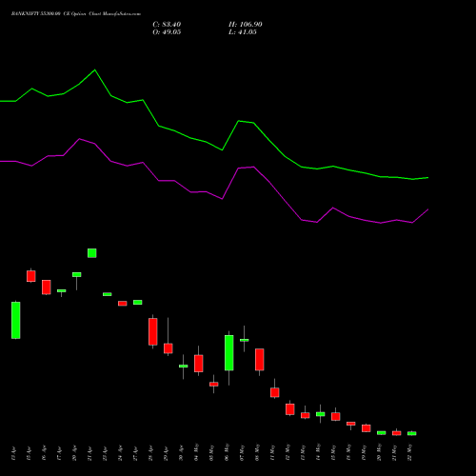
Task: Click the open value O: 49.05
Action: pyautogui.click(x=167, y=32)
